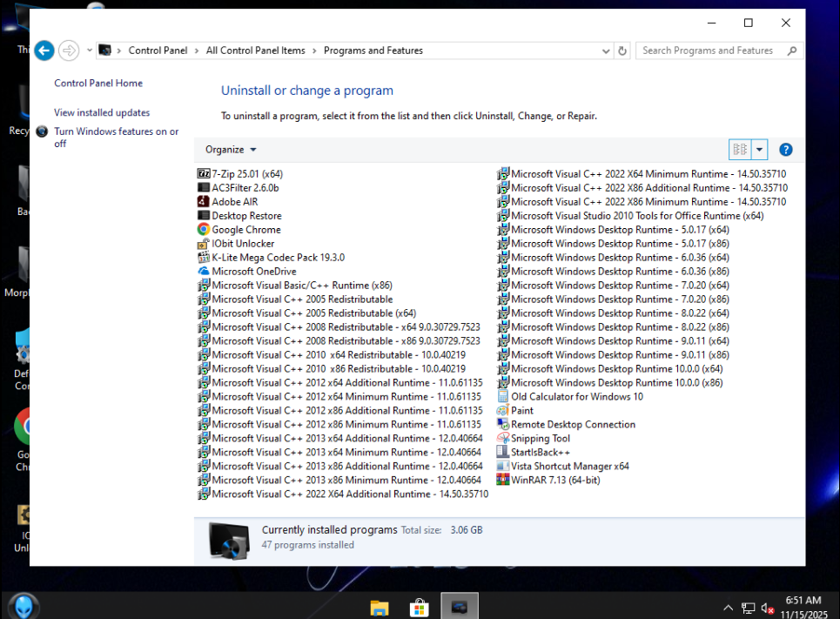Screen dimensions: 840x619
Task: Open Microsoft Store from the taskbar
Action: 419,607
